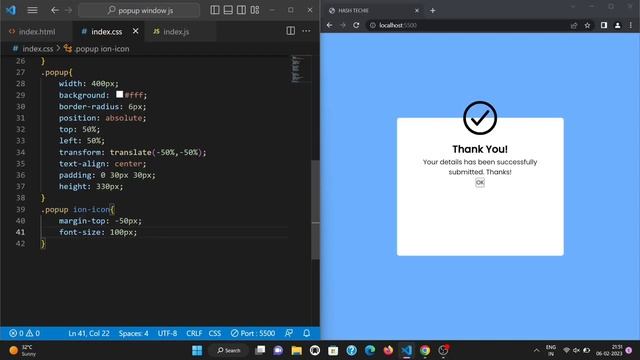
Task: Open the browser three-dot menu
Action: pyautogui.click(x=631, y=25)
